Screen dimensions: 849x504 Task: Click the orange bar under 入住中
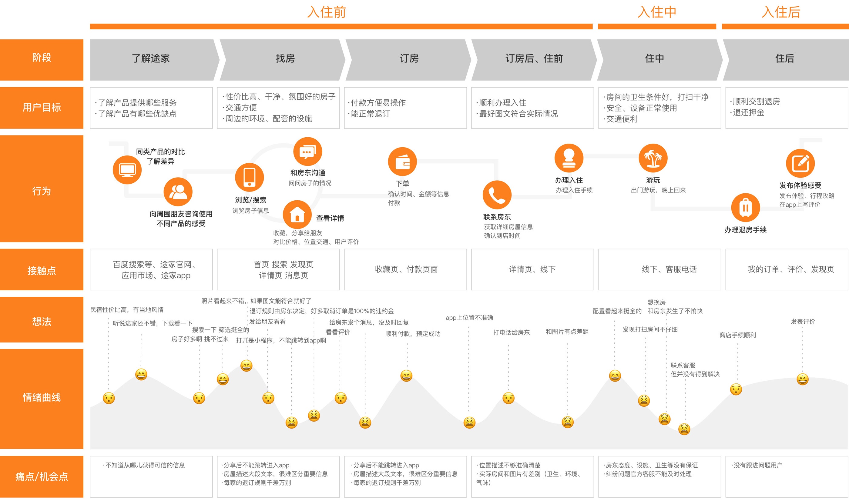point(657,26)
